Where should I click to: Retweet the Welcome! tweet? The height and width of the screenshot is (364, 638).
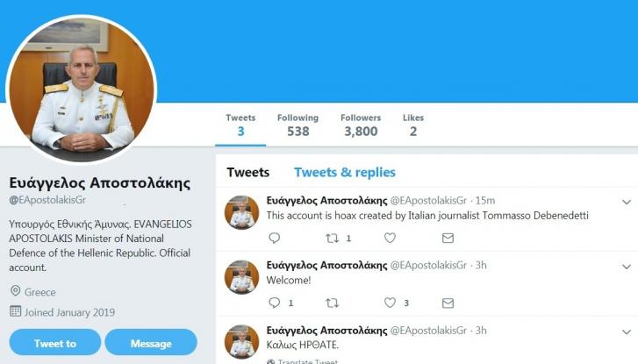[333, 303]
